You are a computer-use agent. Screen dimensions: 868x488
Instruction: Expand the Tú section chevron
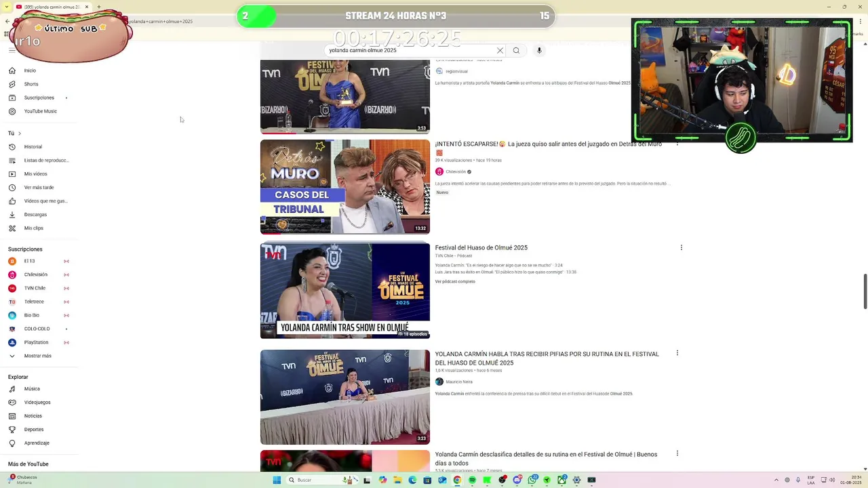[x=20, y=134]
